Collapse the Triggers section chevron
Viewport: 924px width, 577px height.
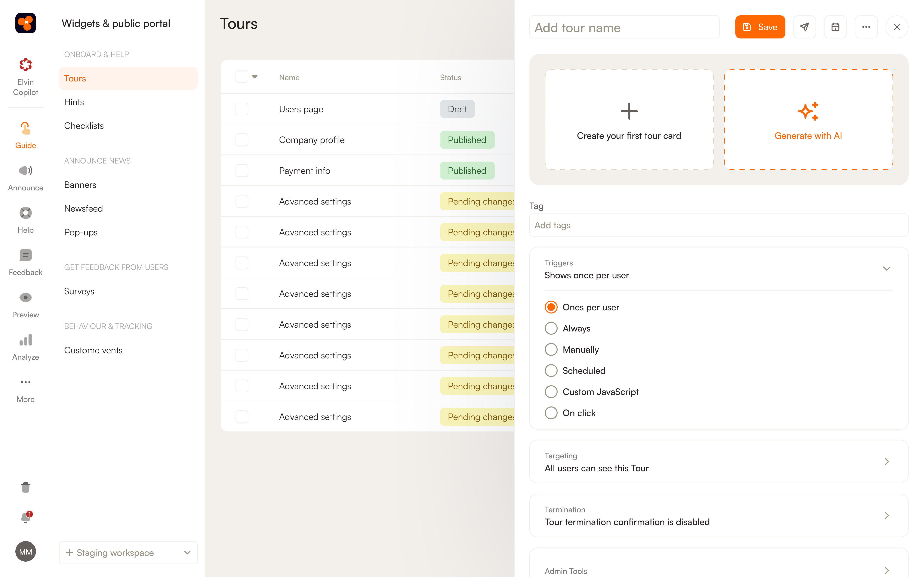pos(887,269)
